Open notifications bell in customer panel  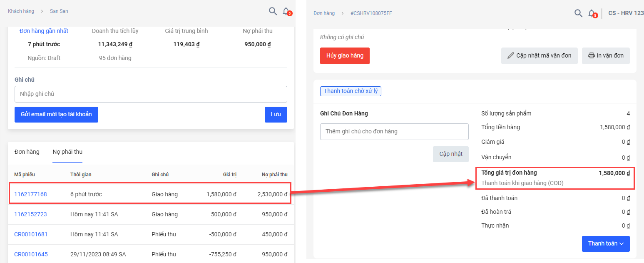(286, 11)
